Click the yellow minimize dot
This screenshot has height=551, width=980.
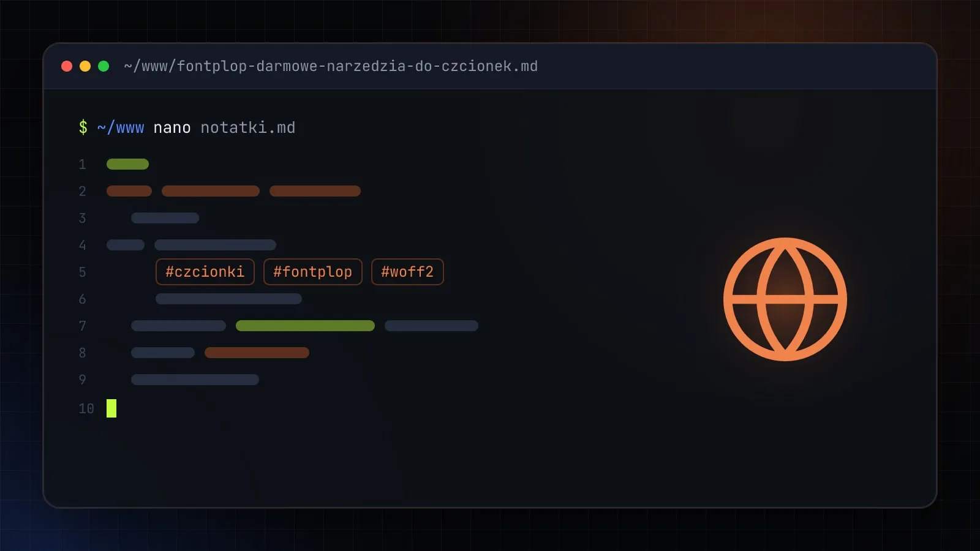pos(85,66)
